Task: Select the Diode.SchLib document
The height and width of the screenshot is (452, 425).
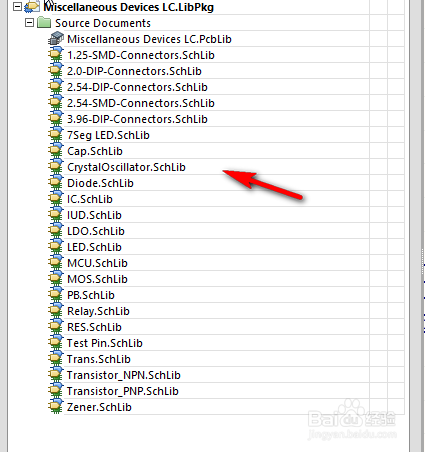Action: (x=100, y=183)
